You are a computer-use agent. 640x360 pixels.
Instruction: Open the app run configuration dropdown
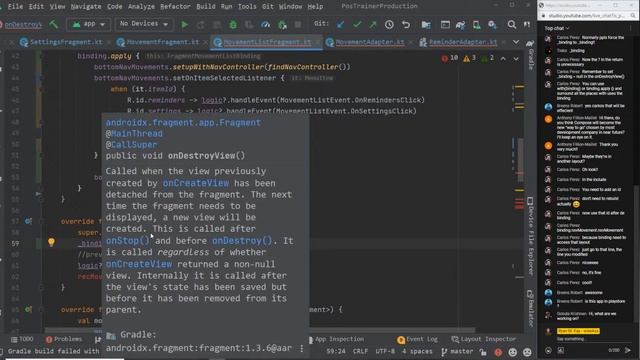pos(88,24)
